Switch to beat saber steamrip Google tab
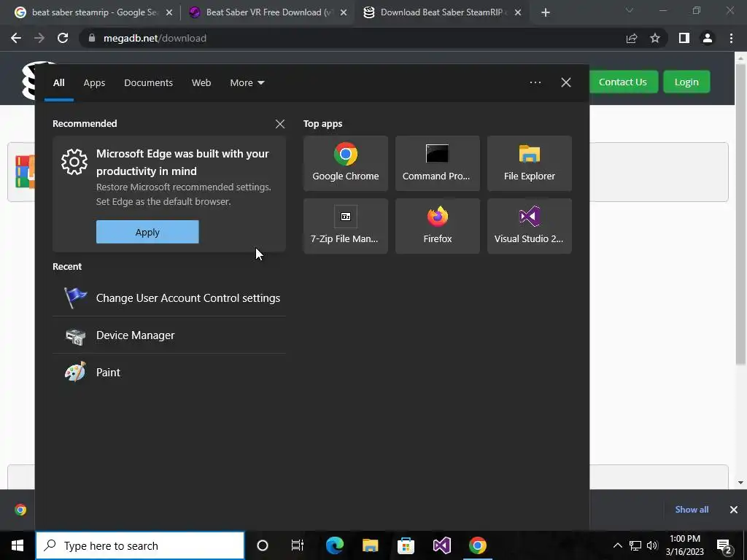Screen dimensions: 747x560 93,12
